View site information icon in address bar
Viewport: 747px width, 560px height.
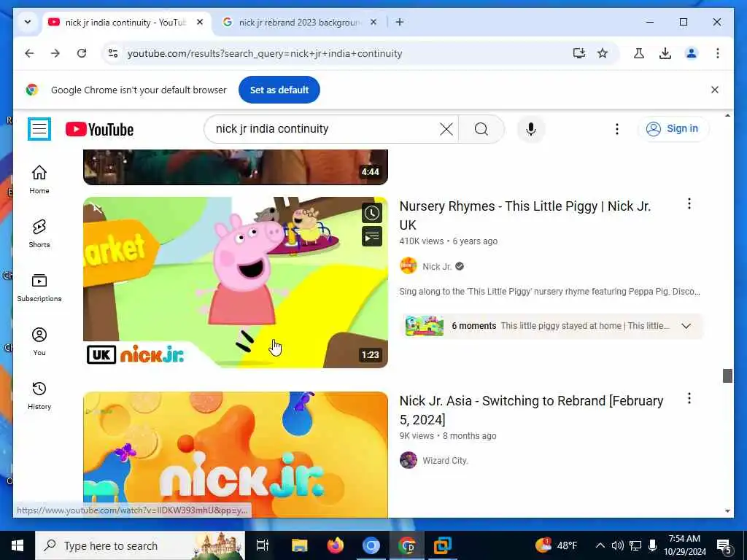[113, 53]
